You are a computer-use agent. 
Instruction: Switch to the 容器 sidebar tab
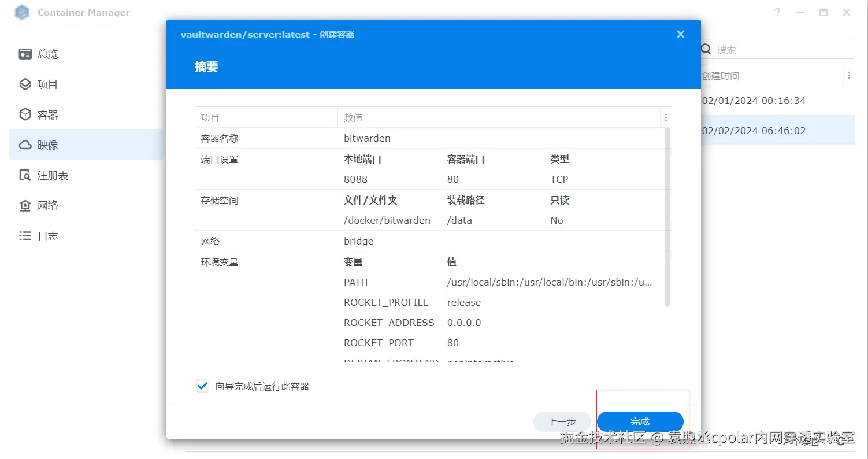(87, 114)
